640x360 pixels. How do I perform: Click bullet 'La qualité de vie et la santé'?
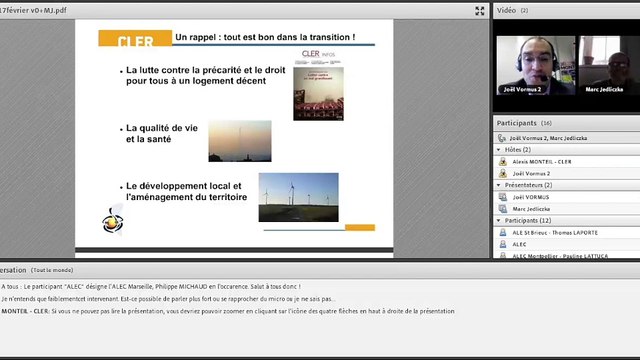click(x=162, y=133)
